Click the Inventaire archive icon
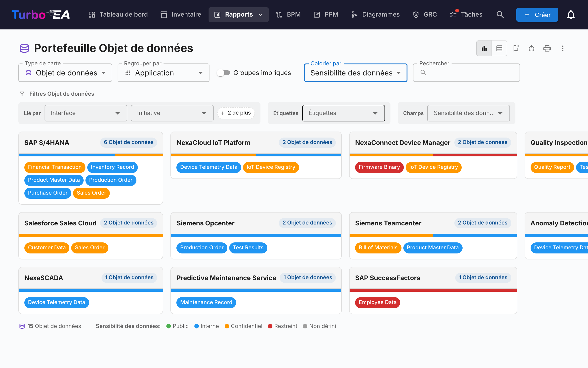Screen dimensions: 588x368 point(164,14)
